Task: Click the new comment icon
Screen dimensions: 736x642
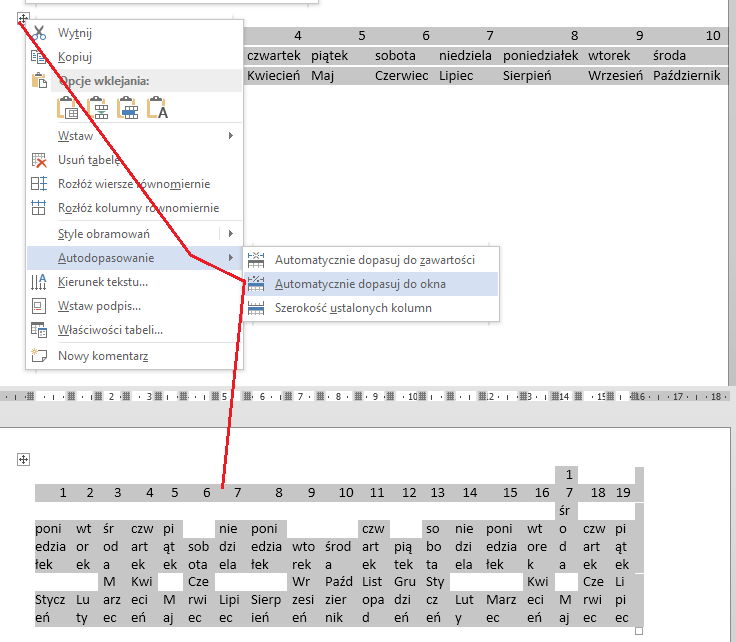Action: (39, 355)
